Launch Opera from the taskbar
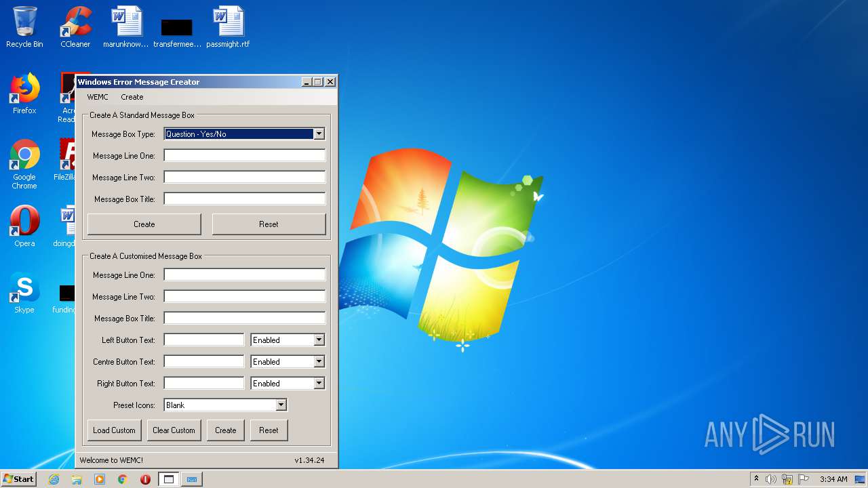This screenshot has width=868, height=488. click(146, 479)
